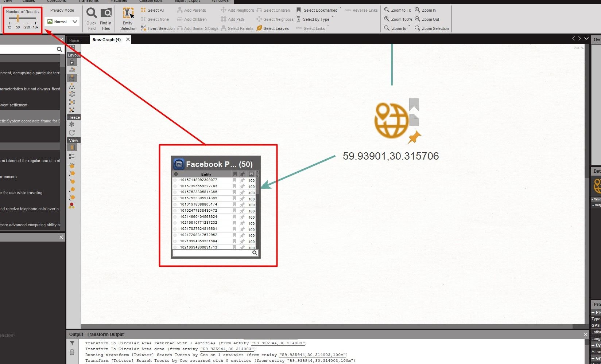Invert the current selection
This screenshot has width=601, height=364.
[158, 28]
